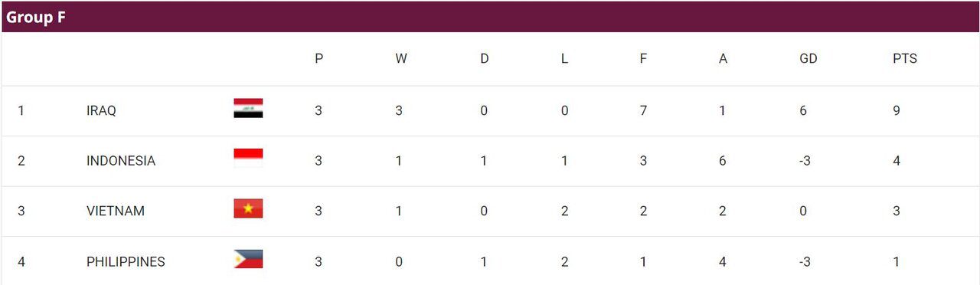Image resolution: width=980 pixels, height=285 pixels.
Task: Click Iraq's points value 9
Action: tap(897, 110)
